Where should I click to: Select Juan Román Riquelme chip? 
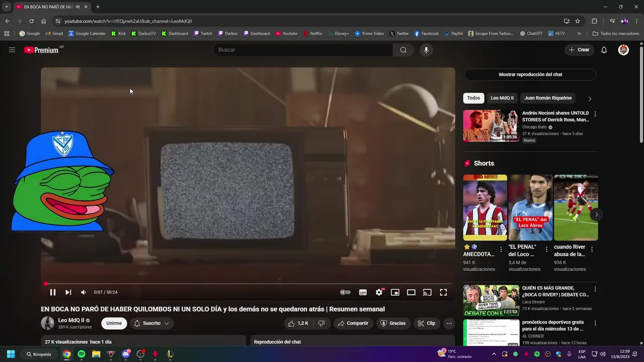(548, 98)
